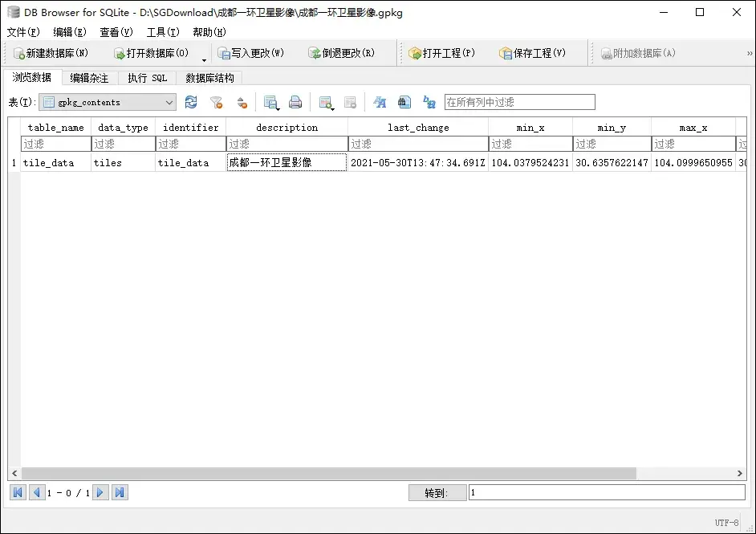Clear the sorting order icon
Image resolution: width=756 pixels, height=534 pixels.
(242, 102)
